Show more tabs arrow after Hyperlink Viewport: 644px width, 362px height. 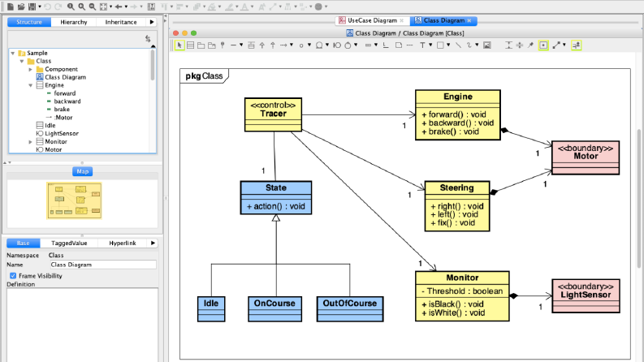point(153,243)
